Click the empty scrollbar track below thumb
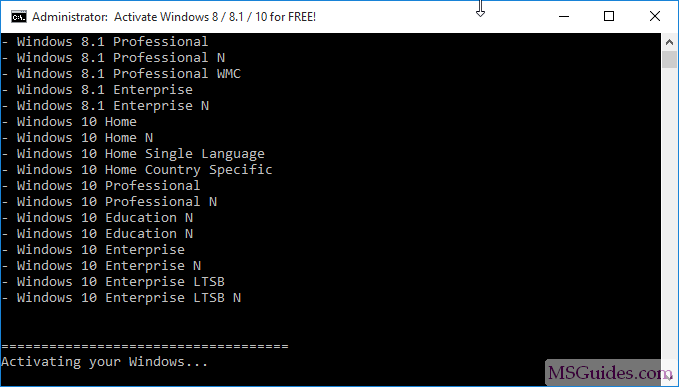Image resolution: width=679 pixels, height=387 pixels. 669,212
